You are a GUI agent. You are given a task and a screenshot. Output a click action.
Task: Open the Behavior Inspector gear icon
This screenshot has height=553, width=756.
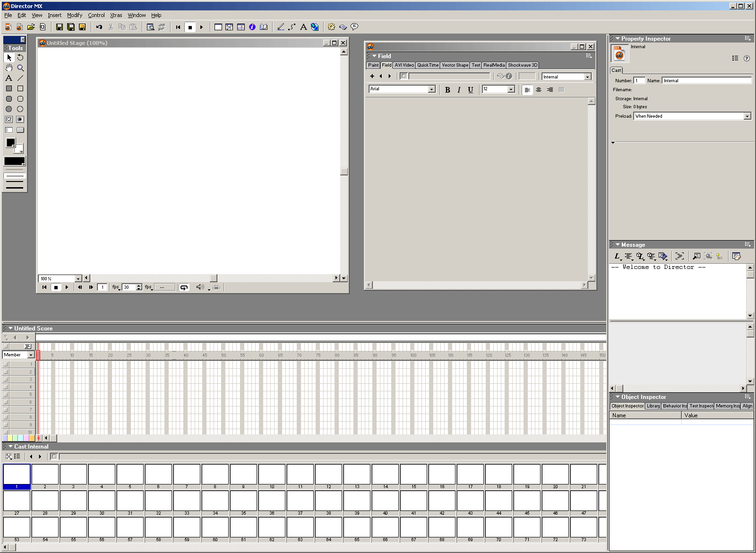pyautogui.click(x=332, y=27)
